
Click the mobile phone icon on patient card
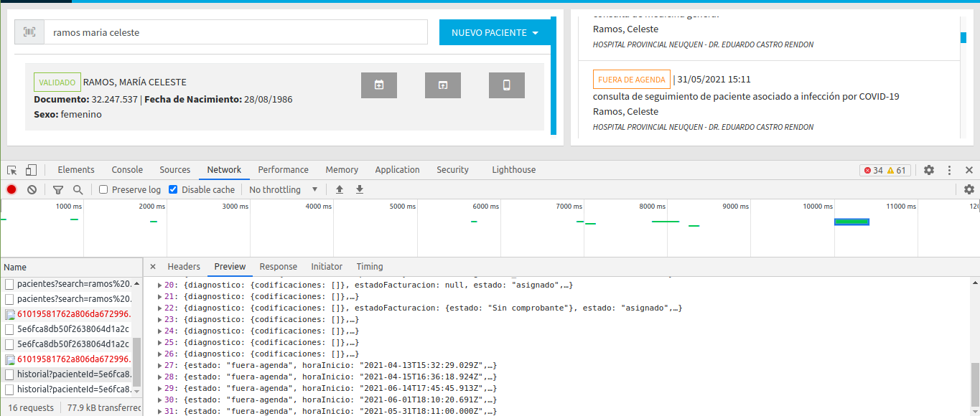click(507, 85)
